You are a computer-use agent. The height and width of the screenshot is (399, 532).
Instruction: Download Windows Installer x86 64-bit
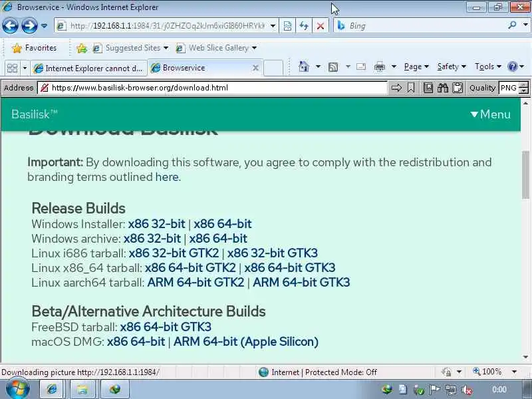(x=223, y=224)
